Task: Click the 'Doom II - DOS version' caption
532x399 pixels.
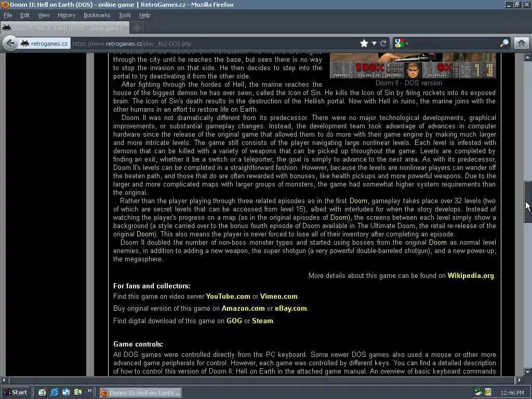Action: coord(408,83)
